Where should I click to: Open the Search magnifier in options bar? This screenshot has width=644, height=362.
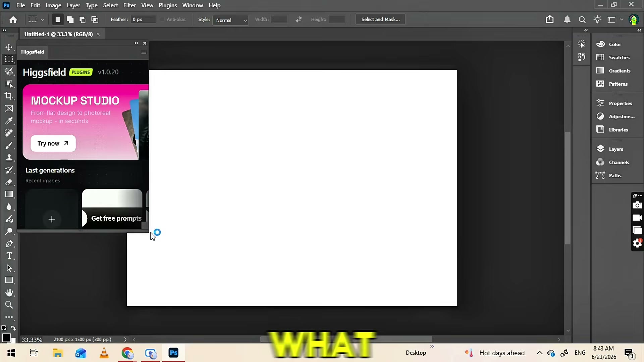coord(582,19)
